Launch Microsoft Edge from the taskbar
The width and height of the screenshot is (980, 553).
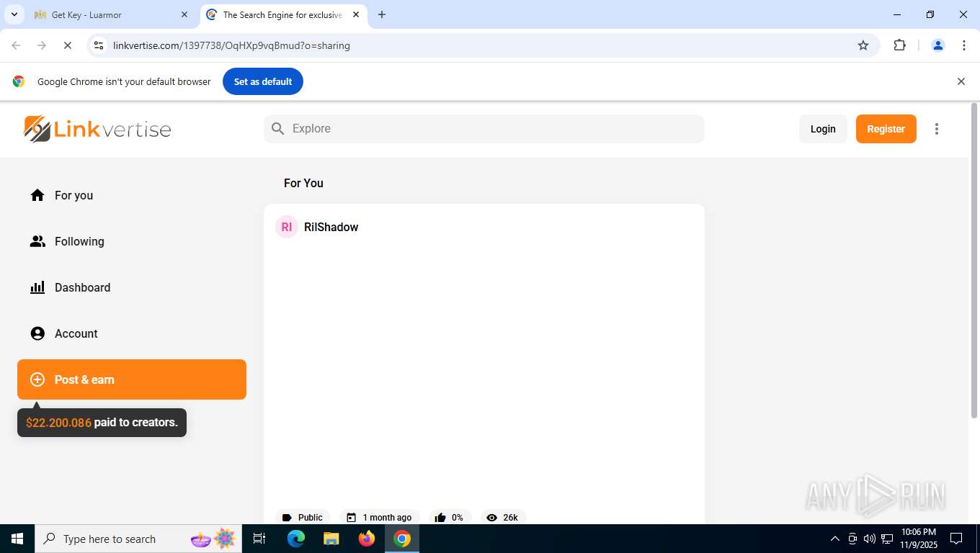[x=296, y=539]
